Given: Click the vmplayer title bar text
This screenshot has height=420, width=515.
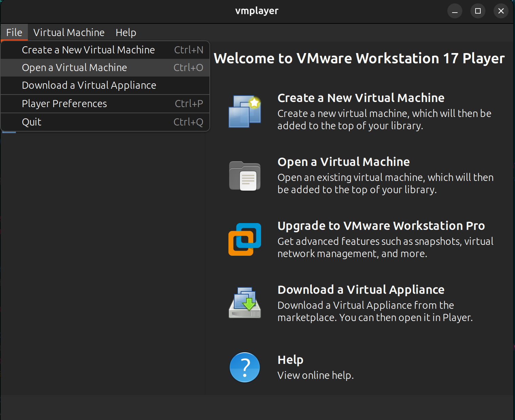Looking at the screenshot, I should click(257, 11).
